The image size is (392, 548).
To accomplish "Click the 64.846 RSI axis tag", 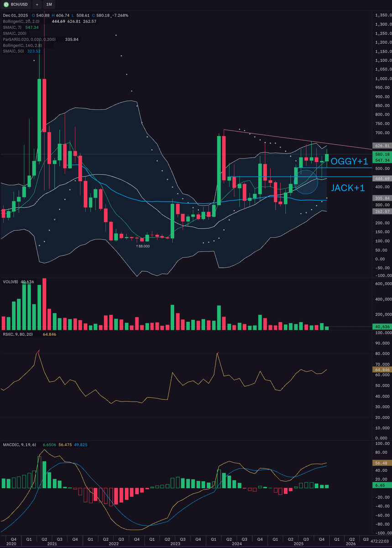I will pos(382,369).
